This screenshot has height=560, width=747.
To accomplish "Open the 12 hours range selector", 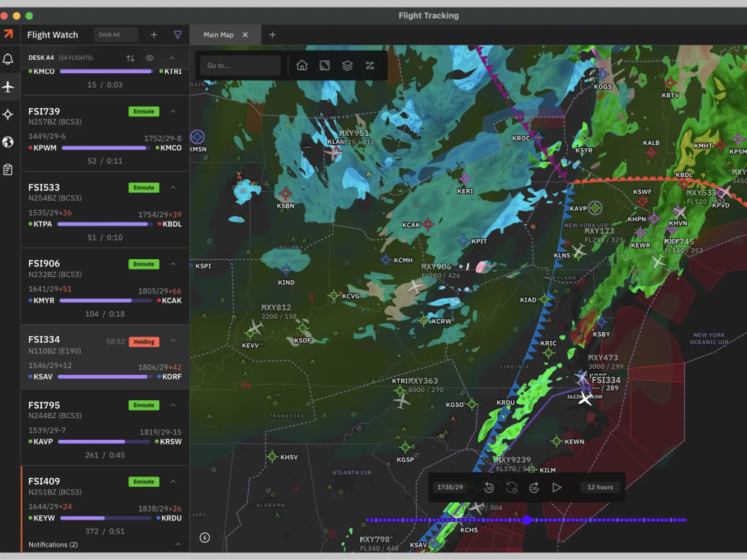I will tap(600, 487).
